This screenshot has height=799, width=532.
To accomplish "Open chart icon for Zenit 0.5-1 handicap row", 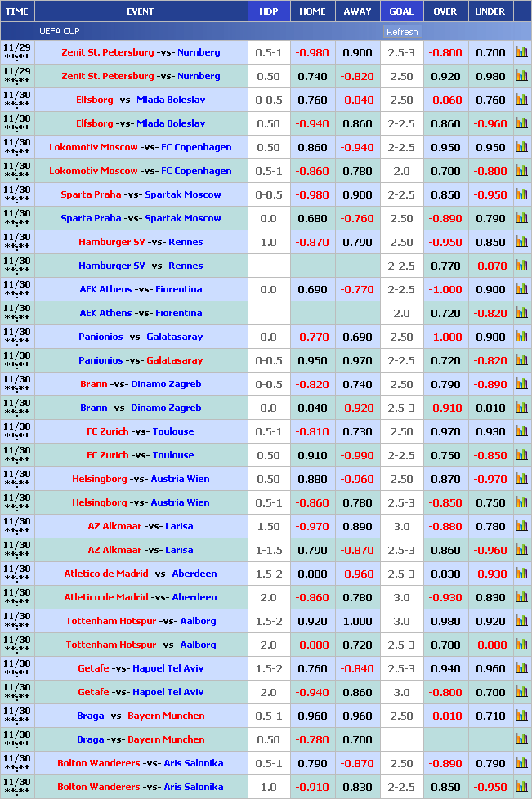I will [521, 52].
